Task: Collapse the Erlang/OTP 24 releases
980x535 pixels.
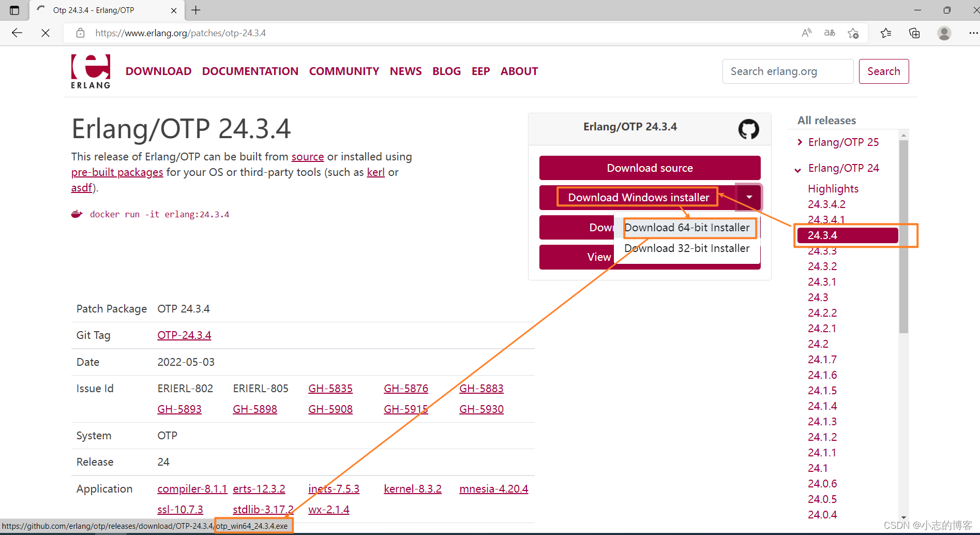Action: click(x=798, y=169)
